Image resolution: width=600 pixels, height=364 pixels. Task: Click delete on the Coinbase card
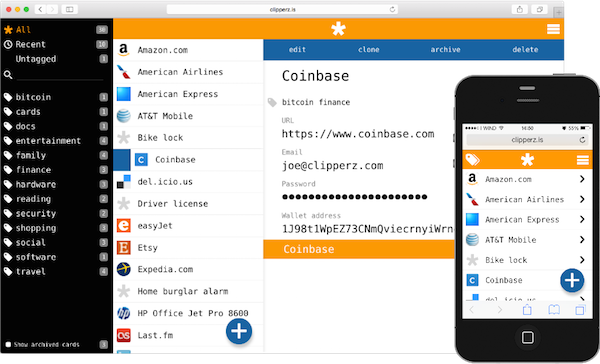pos(525,49)
